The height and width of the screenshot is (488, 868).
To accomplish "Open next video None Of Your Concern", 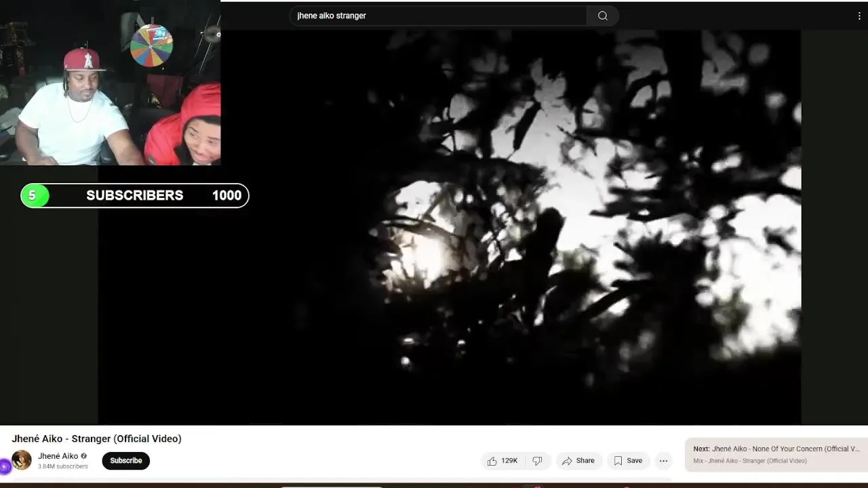I will click(x=776, y=455).
